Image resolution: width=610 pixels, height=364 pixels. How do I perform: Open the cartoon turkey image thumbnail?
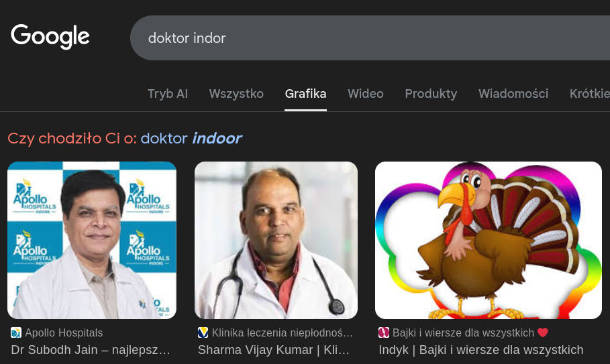click(x=489, y=240)
